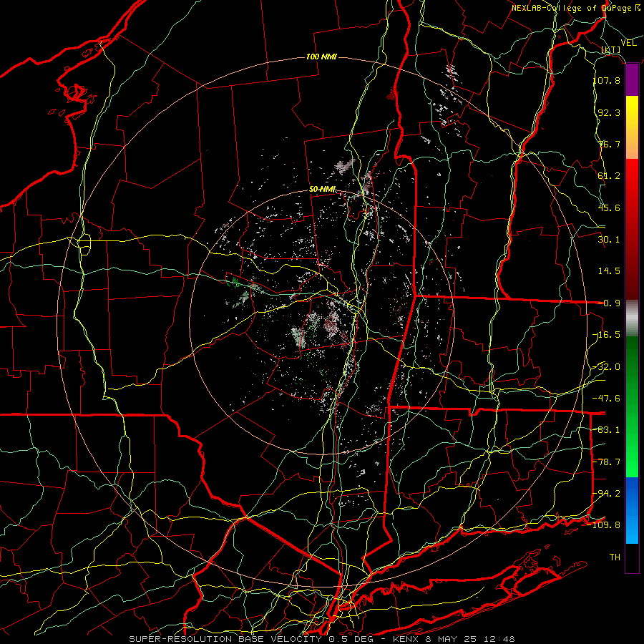This screenshot has width=644, height=644.
Task: Click the 14.5 velocity scale value
Action: click(609, 271)
